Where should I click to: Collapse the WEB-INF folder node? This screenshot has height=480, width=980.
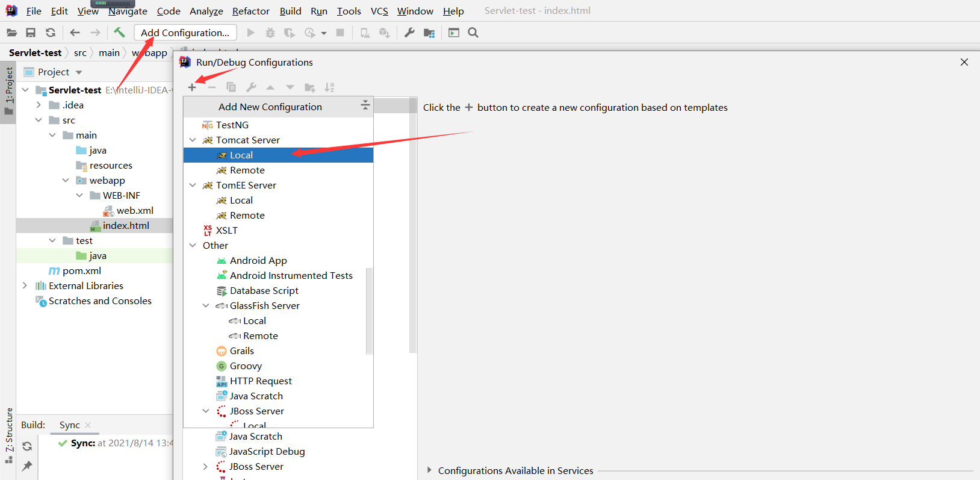[x=79, y=195]
